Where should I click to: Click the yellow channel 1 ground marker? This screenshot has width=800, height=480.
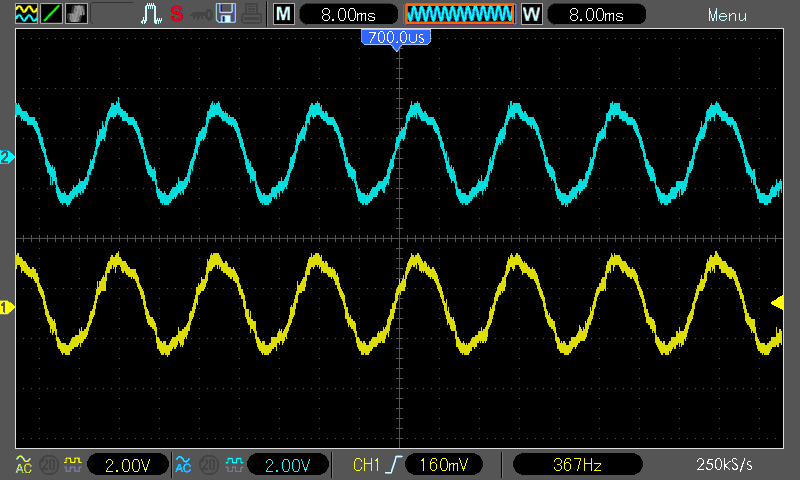point(7,308)
